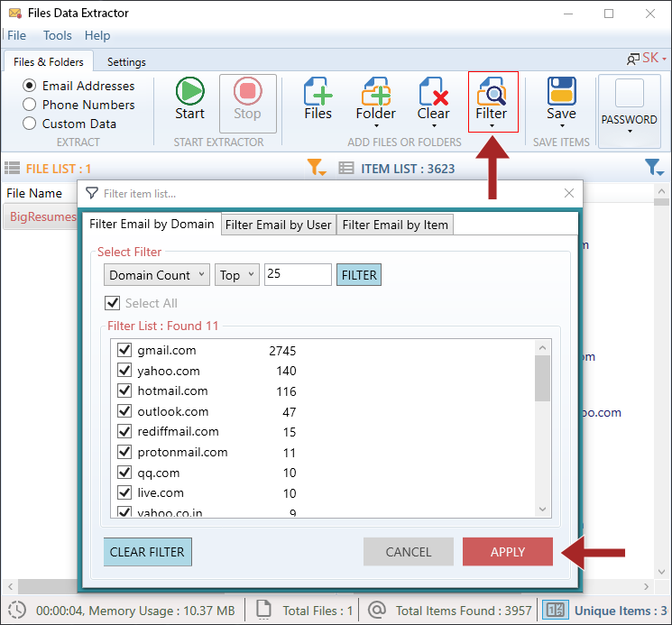Expand the SK account dropdown arrow
The width and height of the screenshot is (672, 625).
pos(664,59)
